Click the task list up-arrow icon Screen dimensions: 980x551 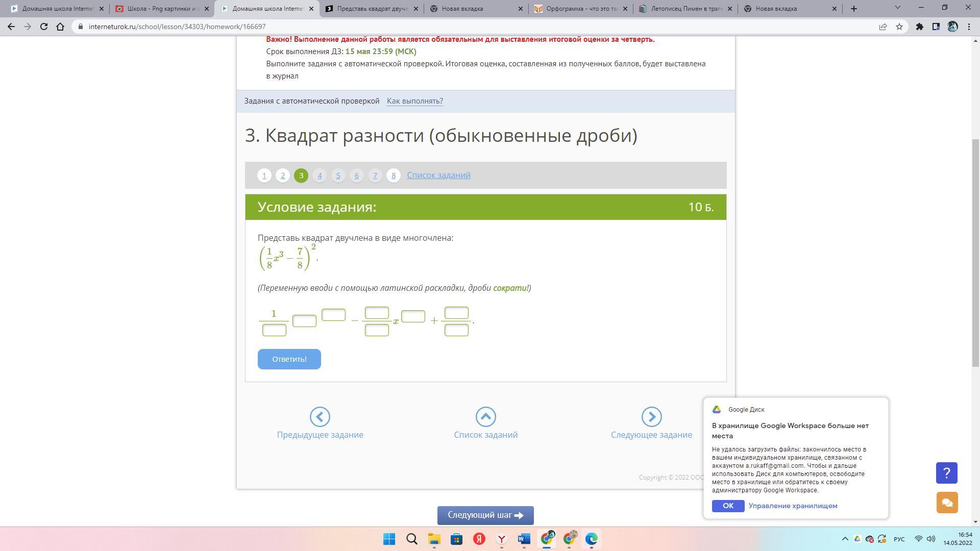click(485, 417)
